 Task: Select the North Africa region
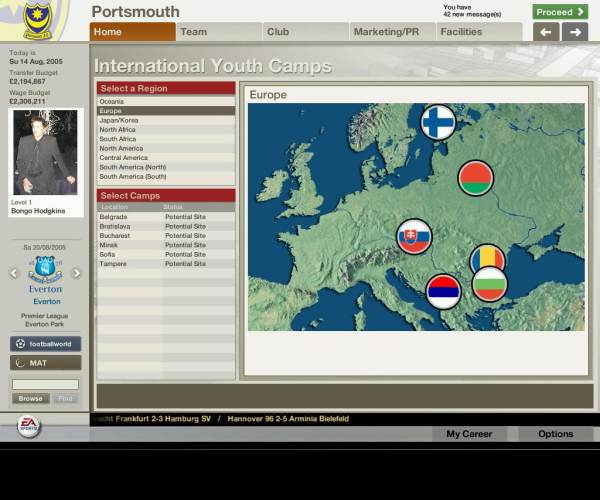pyautogui.click(x=166, y=130)
